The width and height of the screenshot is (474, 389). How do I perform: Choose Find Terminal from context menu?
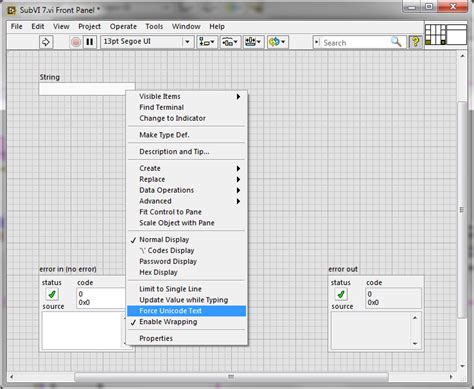point(187,107)
